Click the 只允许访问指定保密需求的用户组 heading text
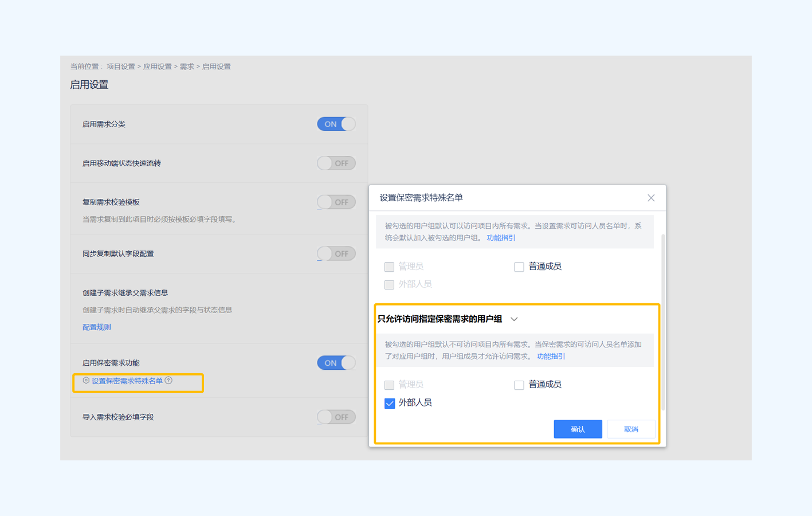The width and height of the screenshot is (812, 516). (440, 319)
